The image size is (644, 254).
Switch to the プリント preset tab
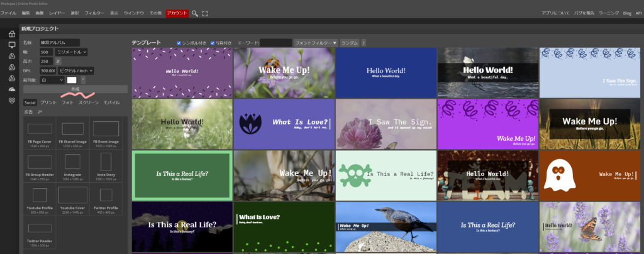[x=48, y=102]
